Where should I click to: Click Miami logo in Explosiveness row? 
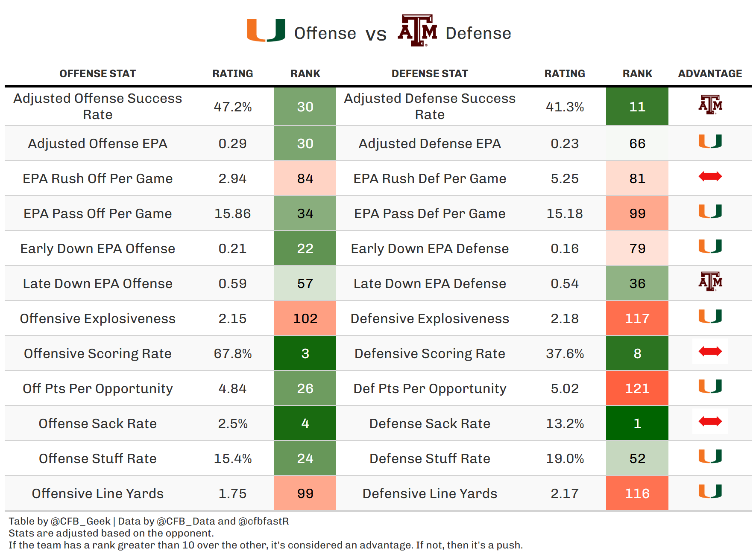point(710,316)
